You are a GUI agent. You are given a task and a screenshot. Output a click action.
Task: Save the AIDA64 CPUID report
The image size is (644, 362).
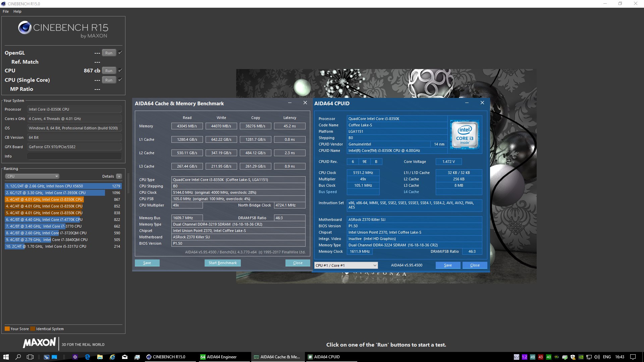pyautogui.click(x=448, y=265)
